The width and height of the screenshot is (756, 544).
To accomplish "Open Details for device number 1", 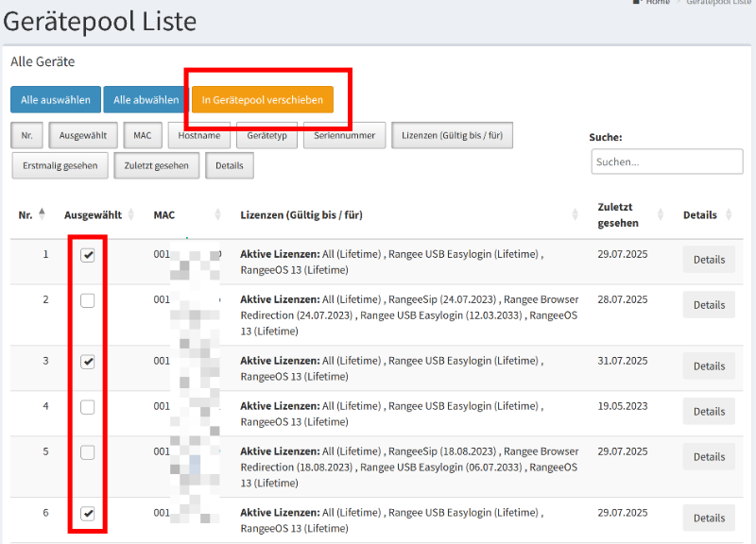I will pyautogui.click(x=709, y=260).
